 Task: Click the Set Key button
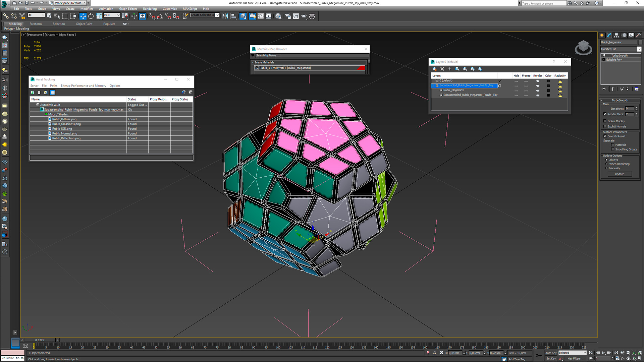[x=551, y=359]
